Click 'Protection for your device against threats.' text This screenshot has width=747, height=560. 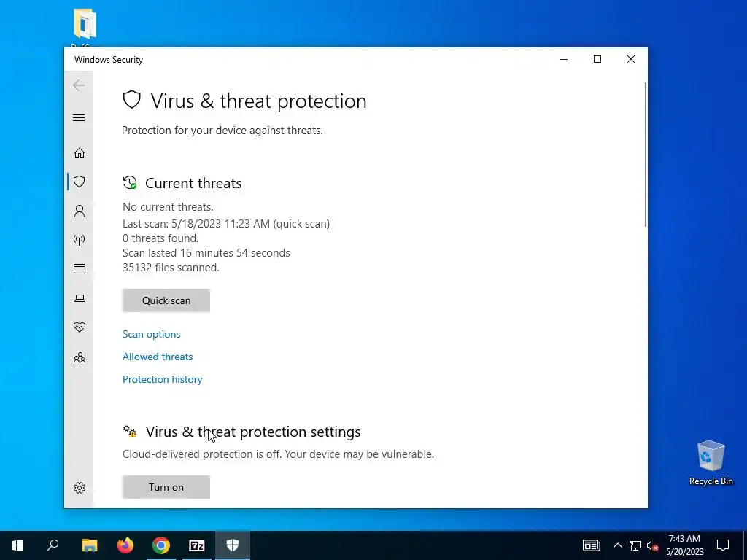pyautogui.click(x=222, y=131)
